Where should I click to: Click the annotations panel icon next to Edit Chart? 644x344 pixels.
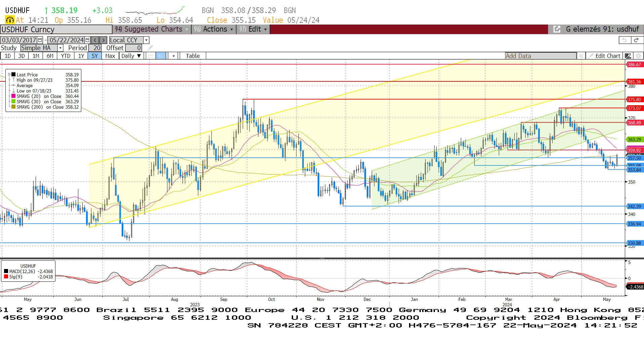[x=628, y=56]
